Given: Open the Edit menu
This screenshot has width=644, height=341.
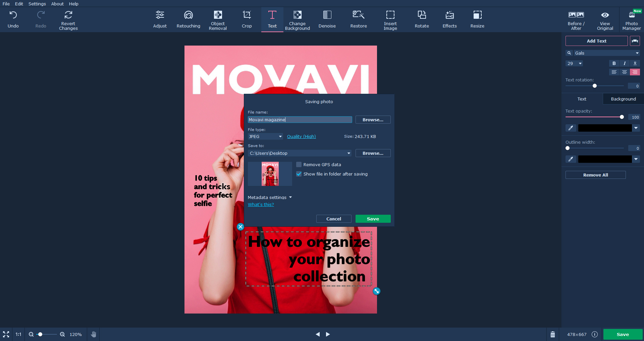Looking at the screenshot, I should pos(19,4).
